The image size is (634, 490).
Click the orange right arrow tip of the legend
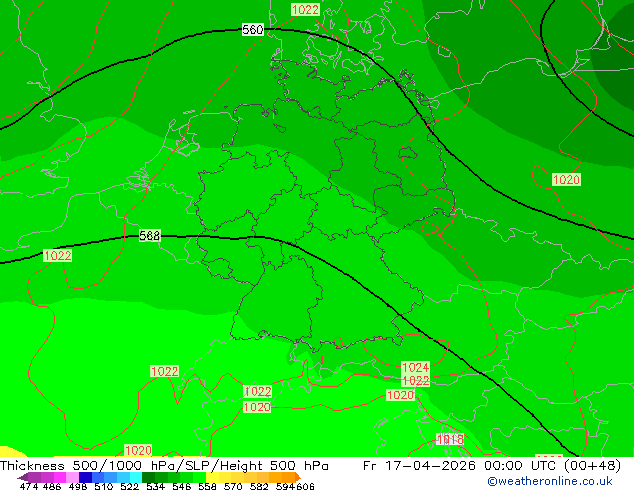pyautogui.click(x=297, y=477)
